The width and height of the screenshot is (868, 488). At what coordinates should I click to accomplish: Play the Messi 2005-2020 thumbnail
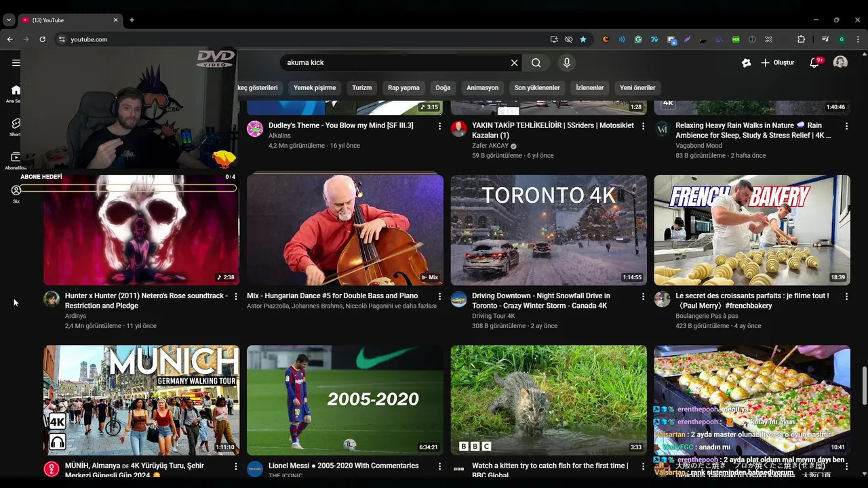(345, 400)
